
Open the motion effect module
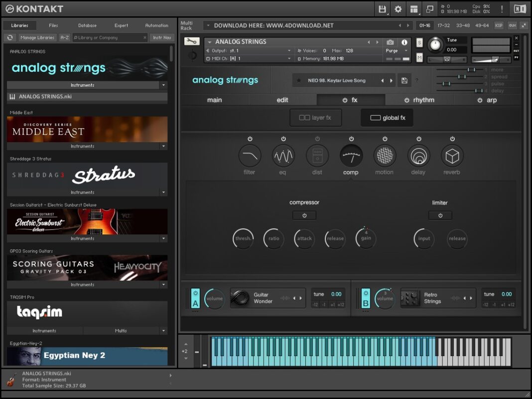[x=385, y=156]
